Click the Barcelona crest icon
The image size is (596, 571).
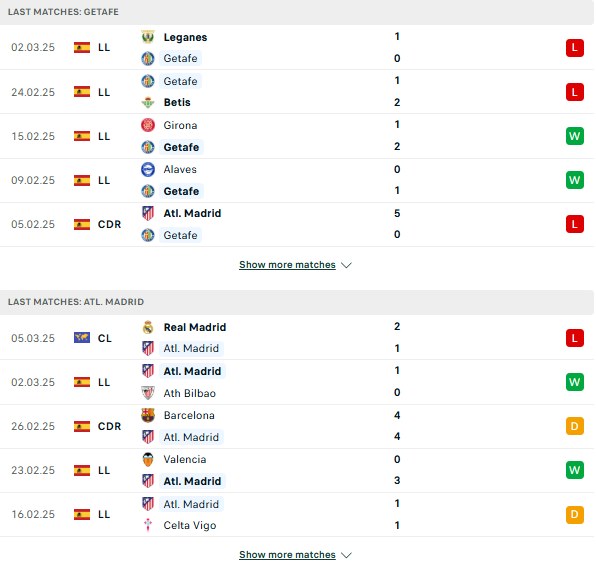click(148, 415)
